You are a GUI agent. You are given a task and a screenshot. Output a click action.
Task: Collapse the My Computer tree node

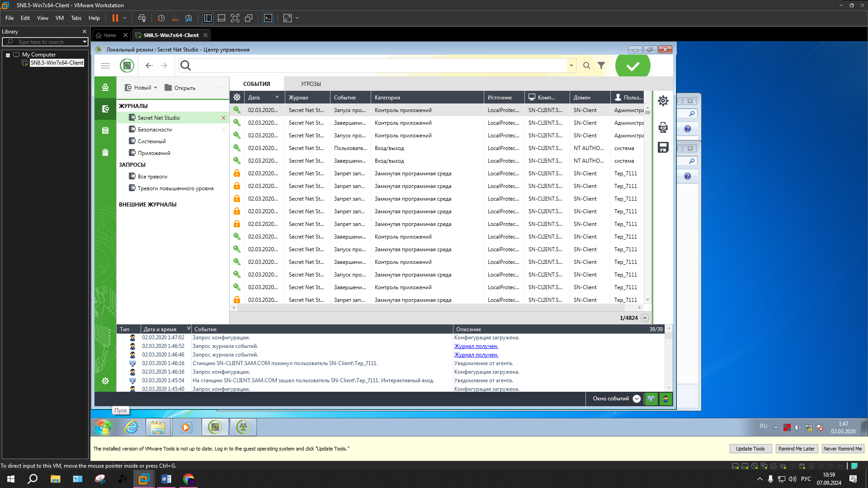tap(8, 55)
